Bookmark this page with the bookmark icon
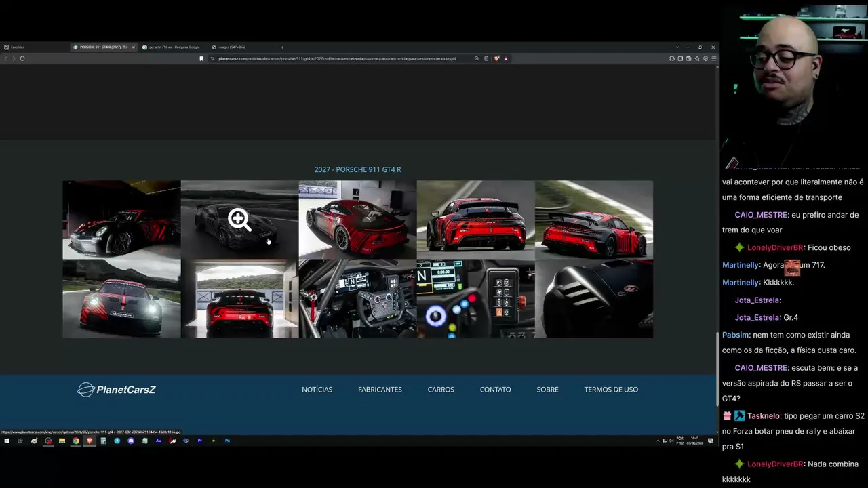Image resolution: width=868 pixels, height=488 pixels. point(201,58)
